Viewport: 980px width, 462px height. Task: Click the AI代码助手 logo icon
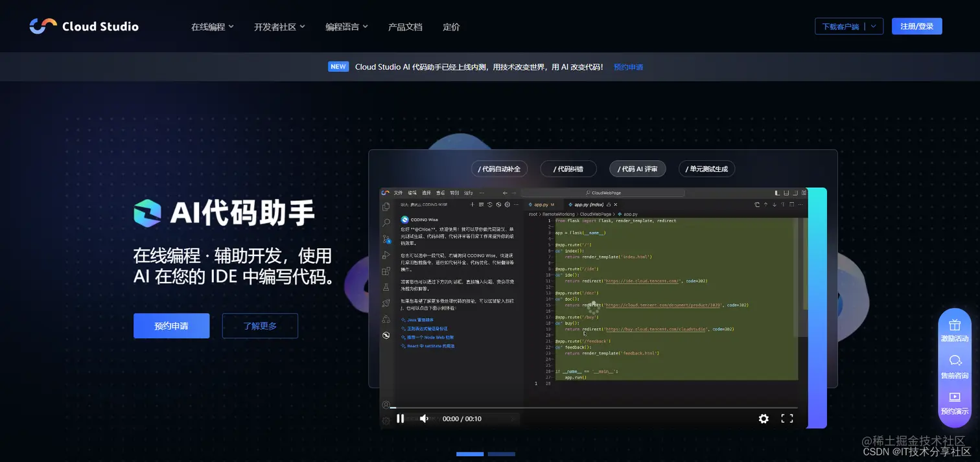(147, 213)
